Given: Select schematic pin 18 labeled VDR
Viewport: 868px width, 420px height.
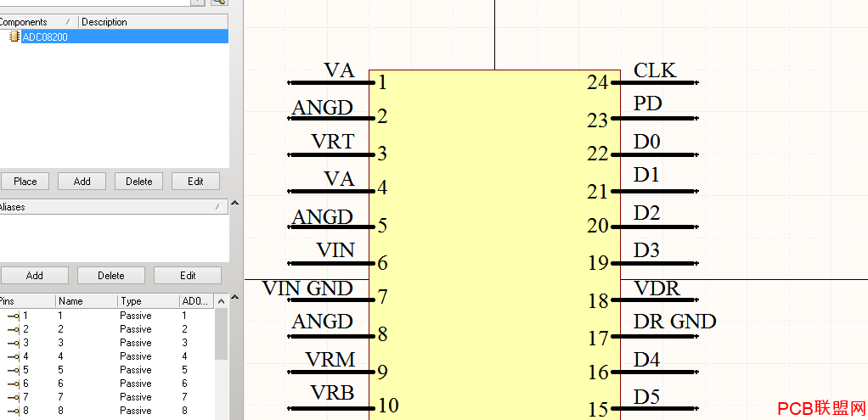Looking at the screenshot, I should (655, 300).
